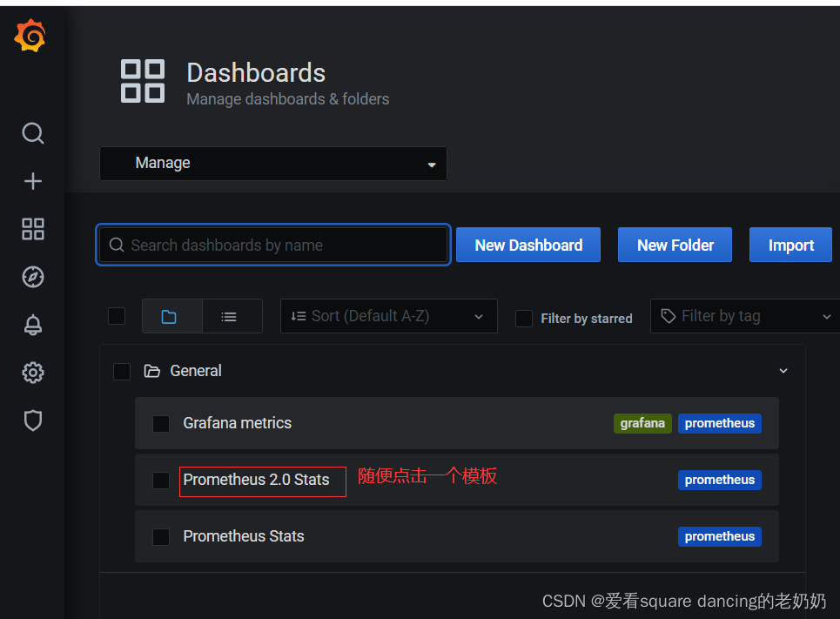Click the Dashboards page title
Viewport: 840px width, 619px height.
[256, 73]
